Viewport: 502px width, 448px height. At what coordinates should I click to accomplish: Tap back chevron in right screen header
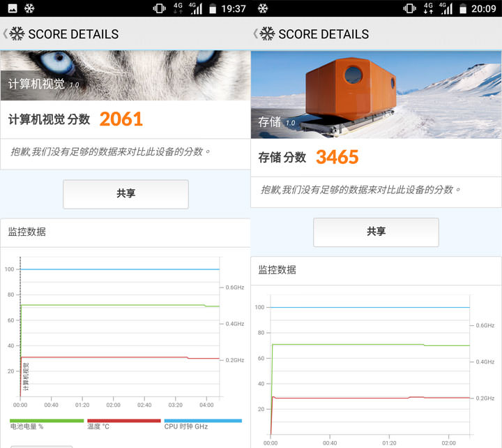tap(255, 33)
